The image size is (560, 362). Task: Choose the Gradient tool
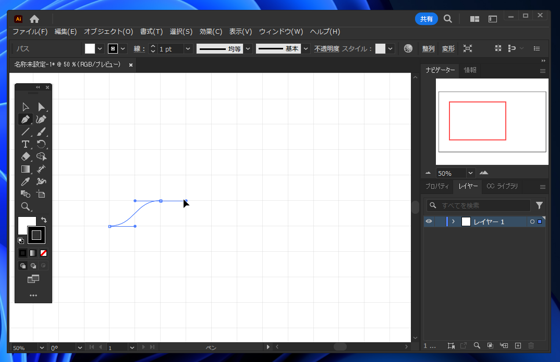(x=25, y=169)
